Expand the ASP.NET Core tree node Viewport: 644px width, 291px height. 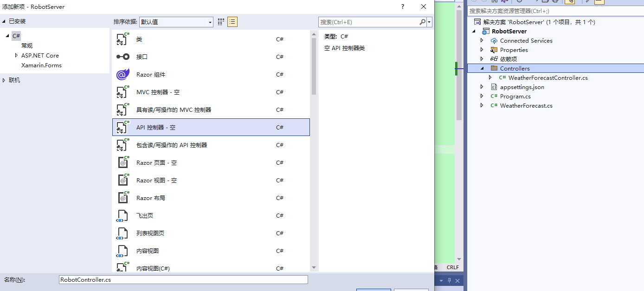coord(16,55)
